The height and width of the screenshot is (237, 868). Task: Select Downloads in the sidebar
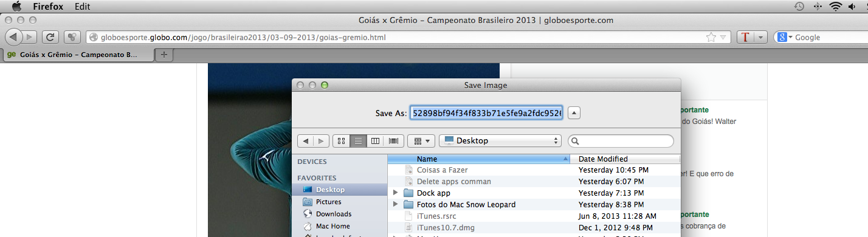[339, 214]
